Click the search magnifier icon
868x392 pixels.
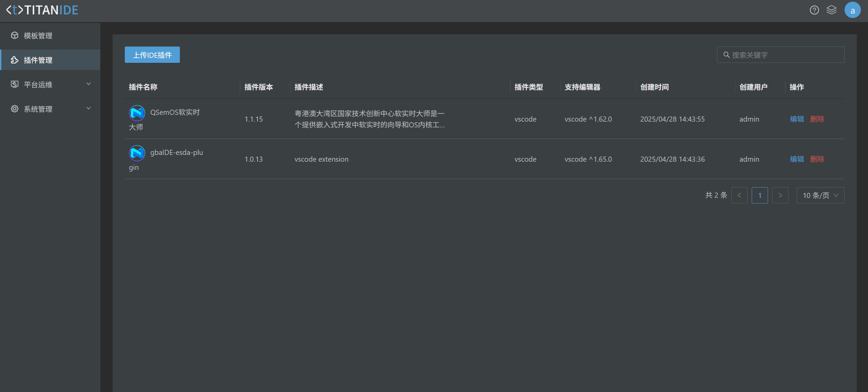726,55
